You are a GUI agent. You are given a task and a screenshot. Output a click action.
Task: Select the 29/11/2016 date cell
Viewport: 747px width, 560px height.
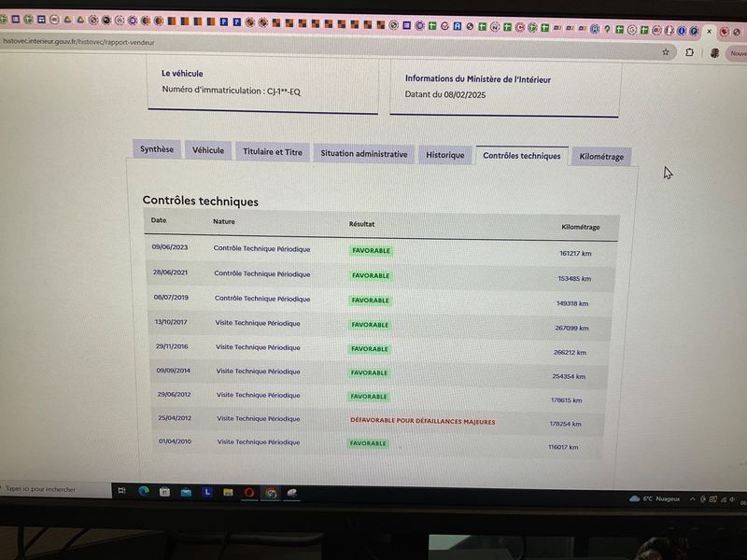172,346
